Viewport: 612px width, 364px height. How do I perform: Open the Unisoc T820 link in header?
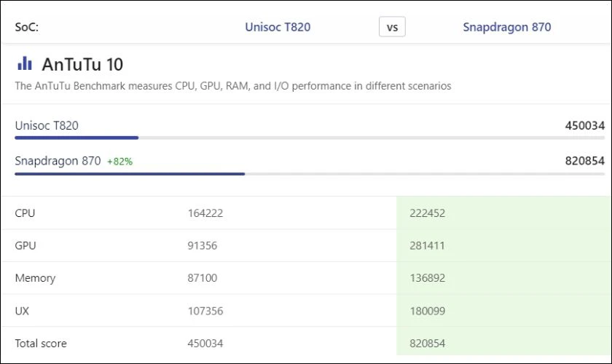pos(278,27)
